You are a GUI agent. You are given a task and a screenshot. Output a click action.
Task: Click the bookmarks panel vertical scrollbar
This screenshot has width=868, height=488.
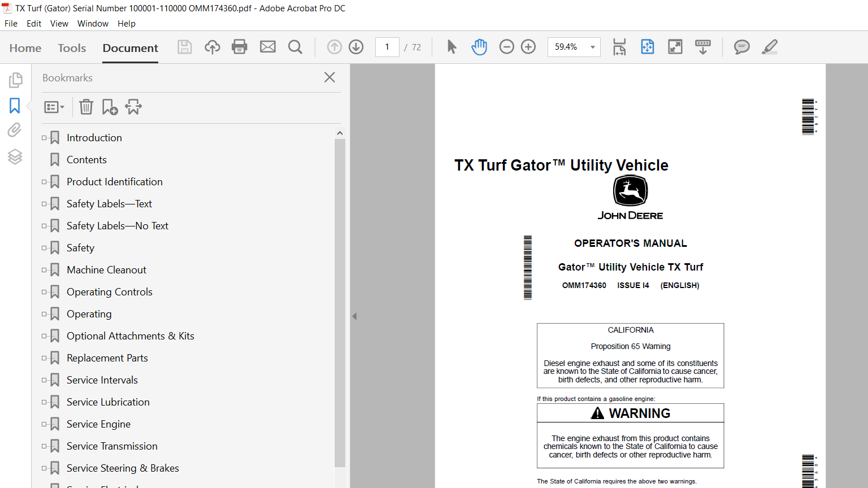(340, 302)
